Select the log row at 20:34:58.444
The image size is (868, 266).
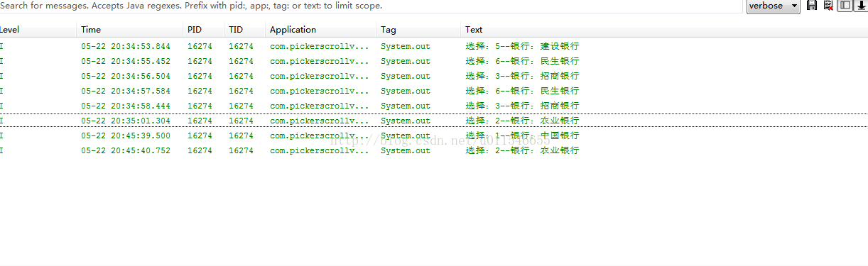434,106
